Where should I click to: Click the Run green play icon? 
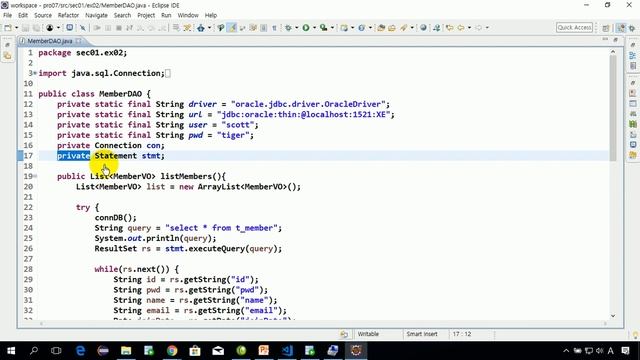[306, 28]
